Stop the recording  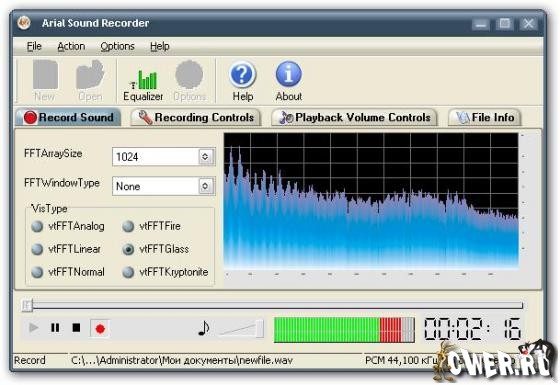[76, 328]
